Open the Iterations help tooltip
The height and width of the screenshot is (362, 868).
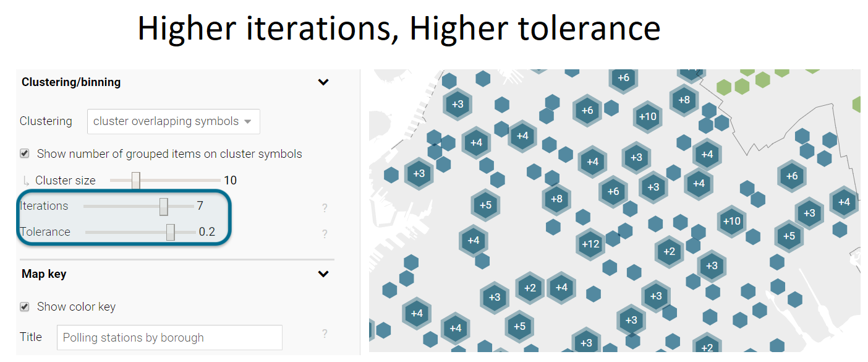tap(325, 209)
